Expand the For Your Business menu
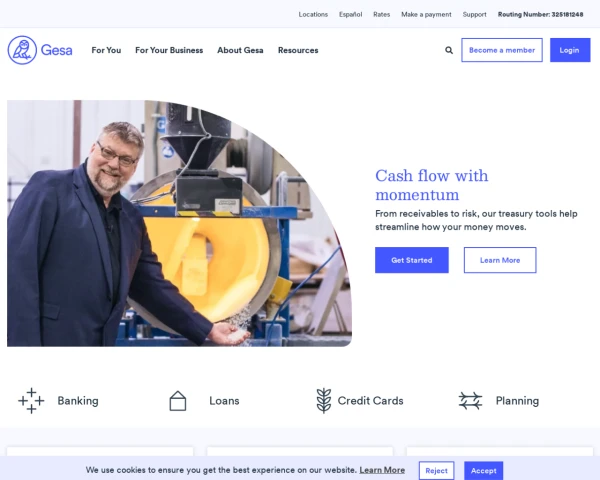The width and height of the screenshot is (600, 480). pos(169,50)
